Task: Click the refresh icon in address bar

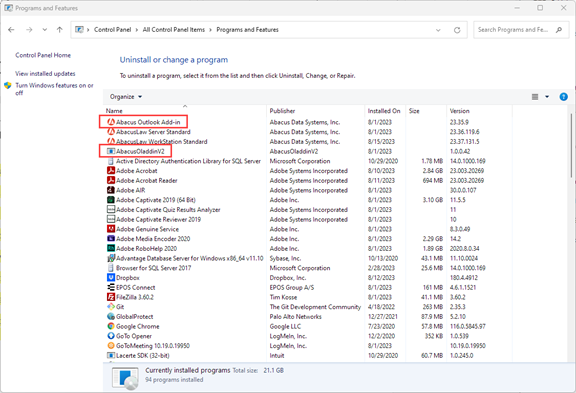Action: pyautogui.click(x=457, y=30)
